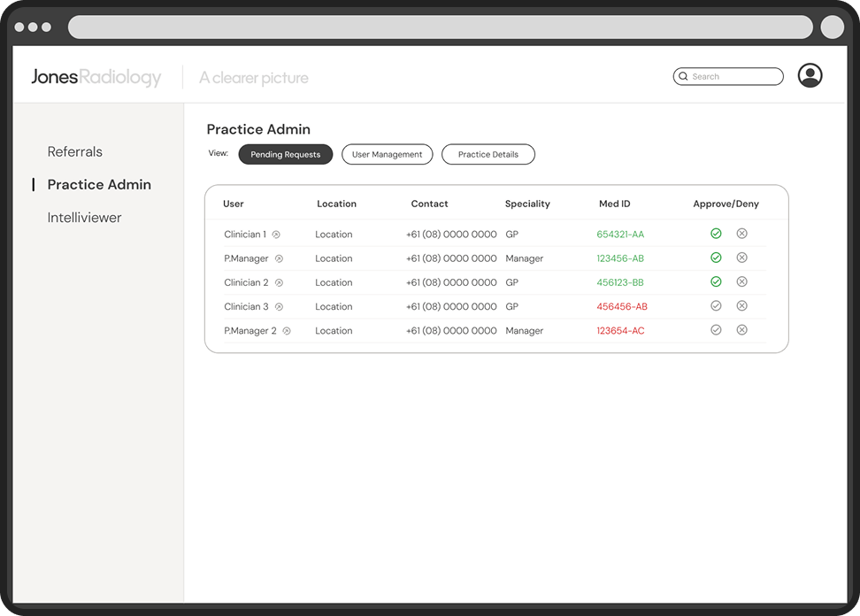This screenshot has width=860, height=616.
Task: Deny Clinician 1 with cross icon
Action: tap(741, 234)
